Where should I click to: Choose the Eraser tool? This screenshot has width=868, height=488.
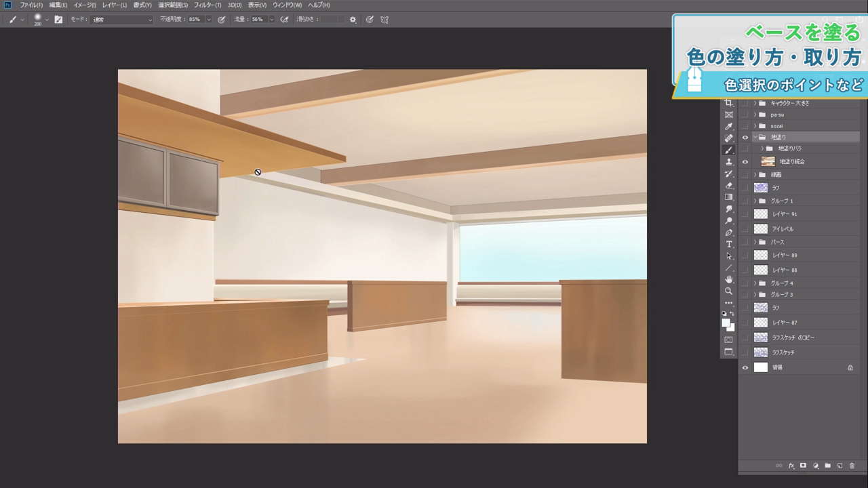click(729, 185)
